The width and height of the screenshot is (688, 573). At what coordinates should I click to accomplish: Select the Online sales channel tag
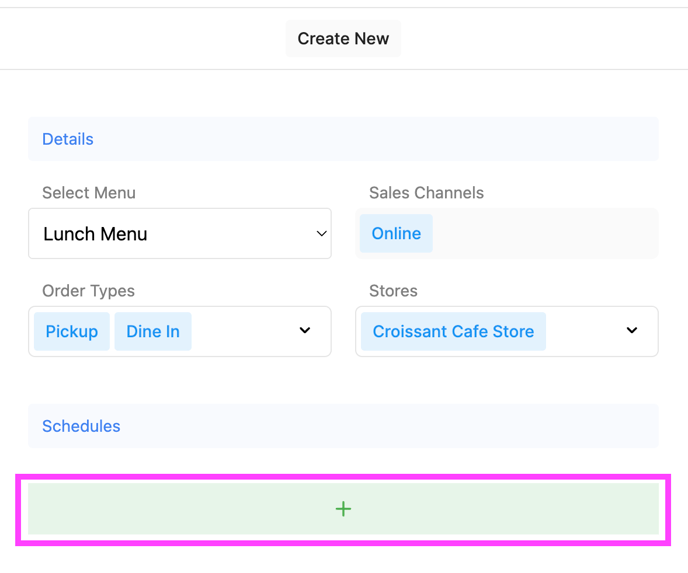[396, 234]
